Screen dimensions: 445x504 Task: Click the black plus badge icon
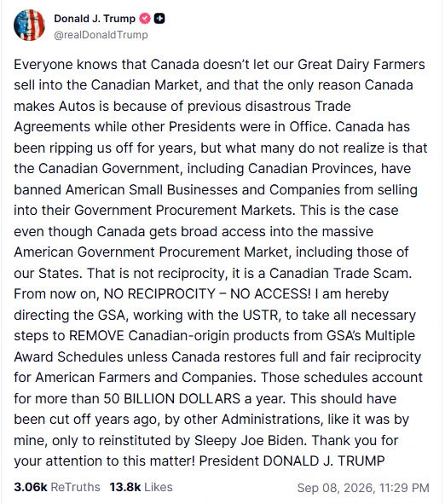tap(159, 19)
